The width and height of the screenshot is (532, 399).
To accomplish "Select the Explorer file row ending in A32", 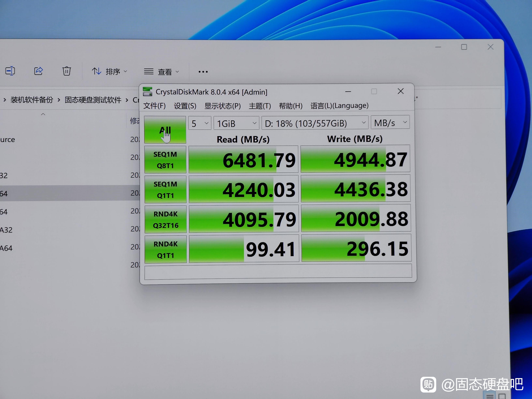I will pos(70,230).
